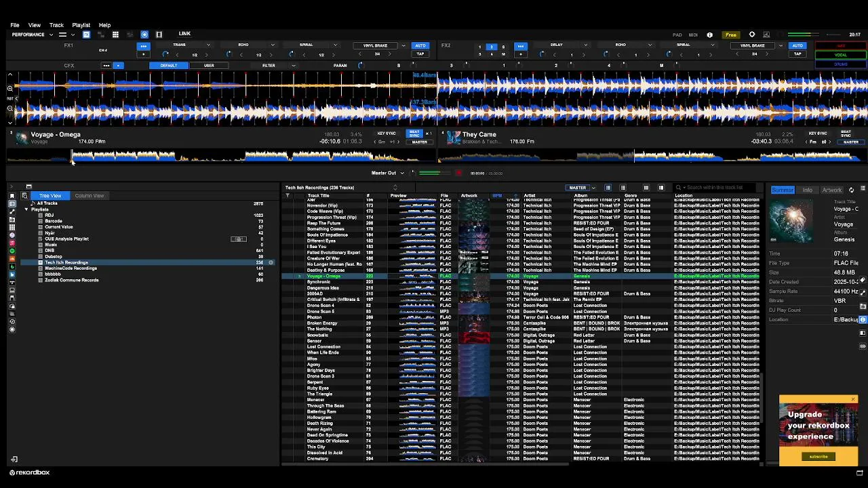Click the PAD mode indicator

677,35
